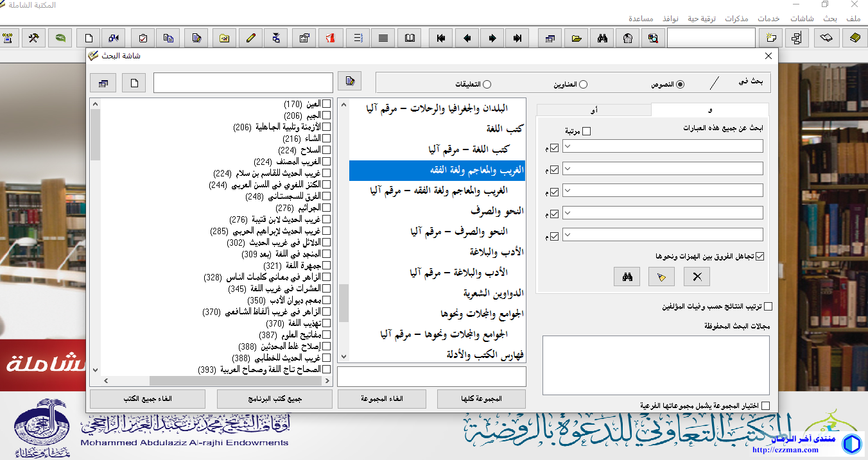Click the open book icon beside the lines icon

410,38
